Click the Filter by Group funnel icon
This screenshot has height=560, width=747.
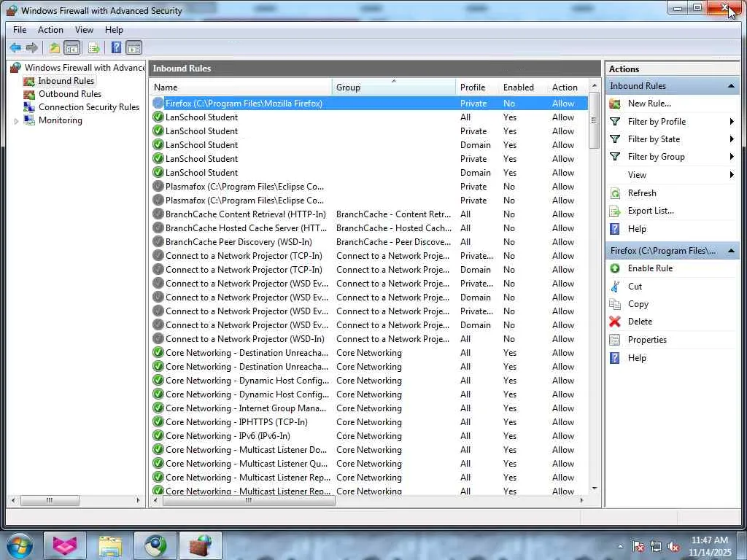click(x=615, y=157)
